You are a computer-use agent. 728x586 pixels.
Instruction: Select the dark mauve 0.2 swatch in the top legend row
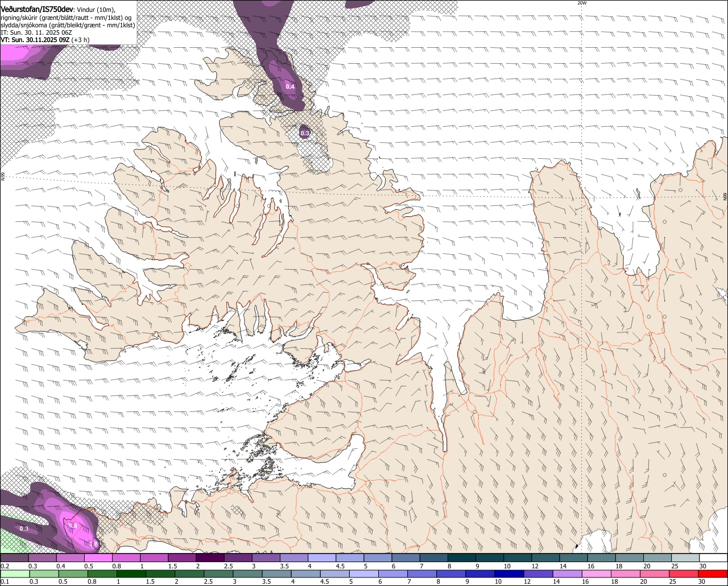[14, 558]
